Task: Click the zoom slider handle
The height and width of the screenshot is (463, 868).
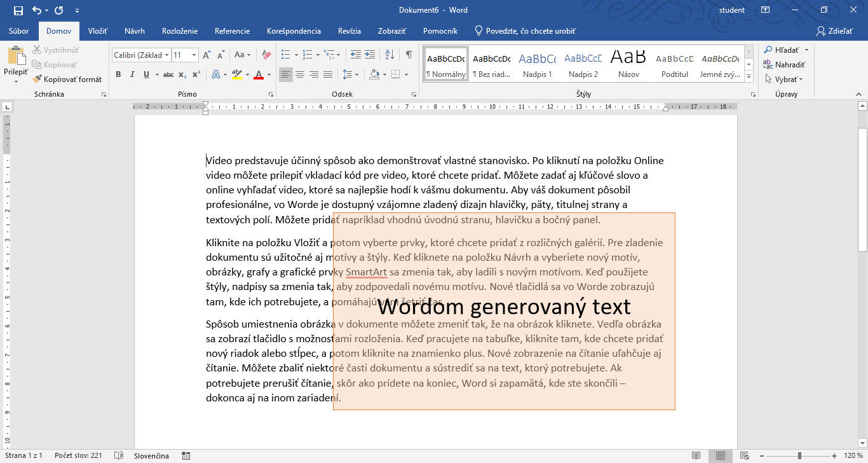Action: [x=799, y=456]
